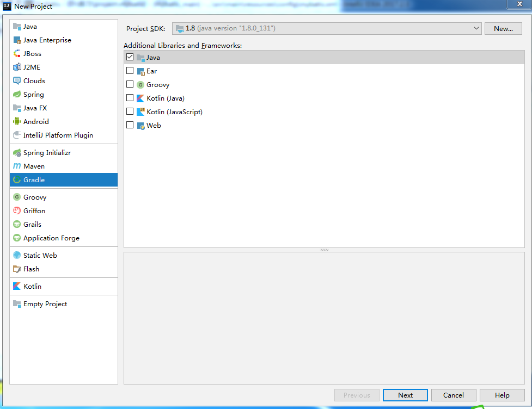Screen dimensions: 532x409
Task: Select the Clouds icon in project list
Action: click(17, 80)
